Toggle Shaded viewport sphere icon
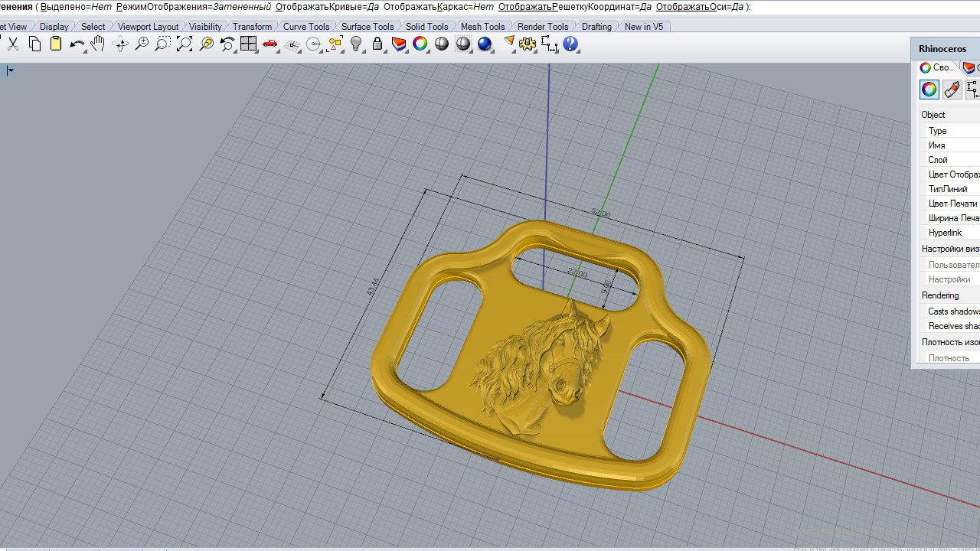Image resolution: width=980 pixels, height=551 pixels. tap(442, 44)
